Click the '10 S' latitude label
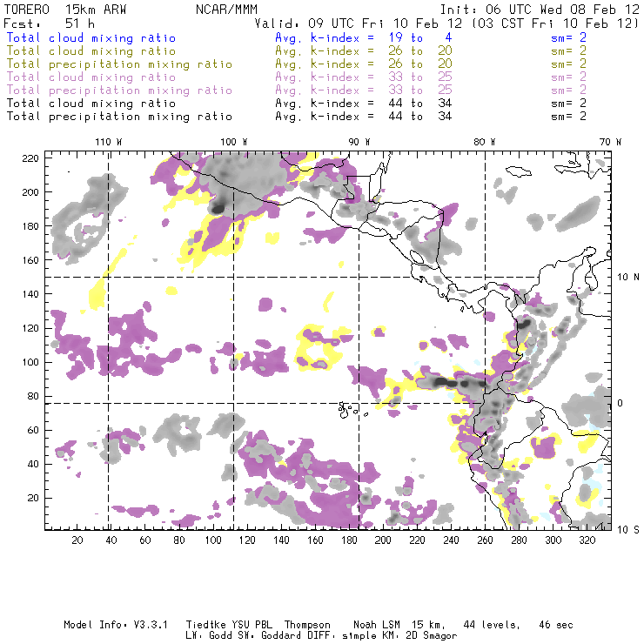 click(628, 530)
